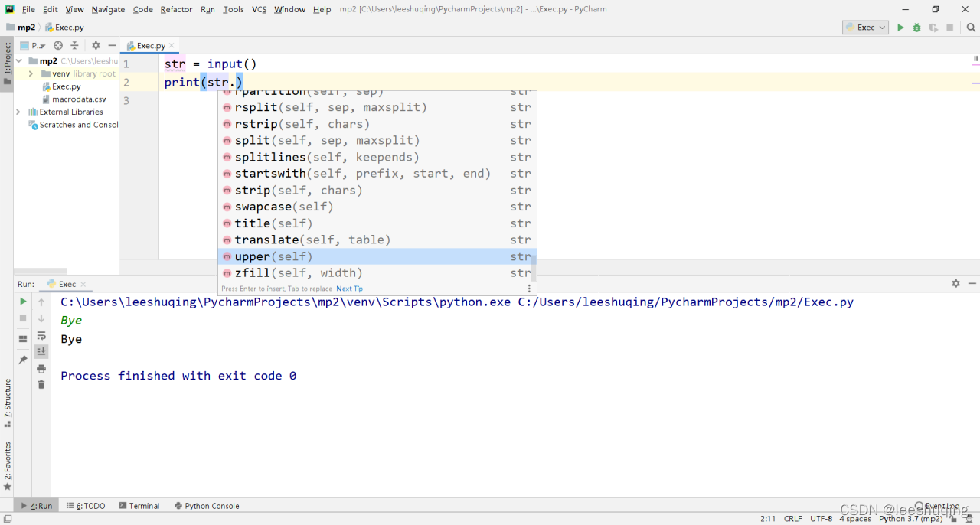Close the Exec run tab

83,284
